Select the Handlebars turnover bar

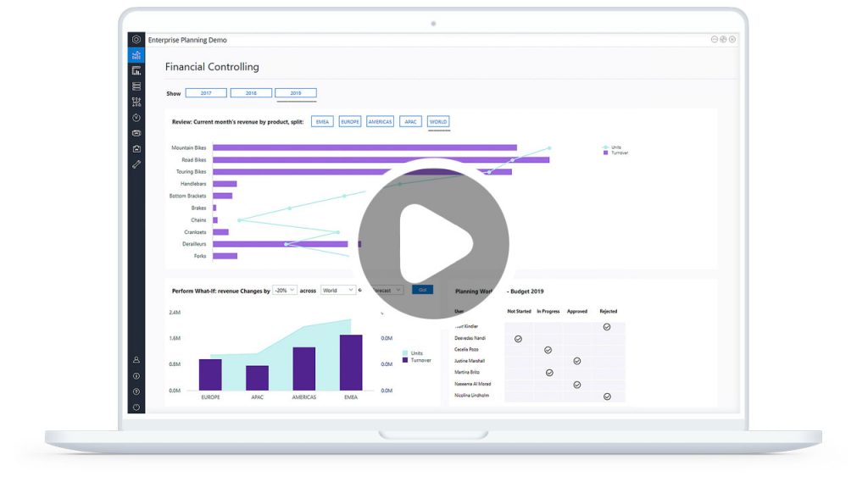pos(225,184)
